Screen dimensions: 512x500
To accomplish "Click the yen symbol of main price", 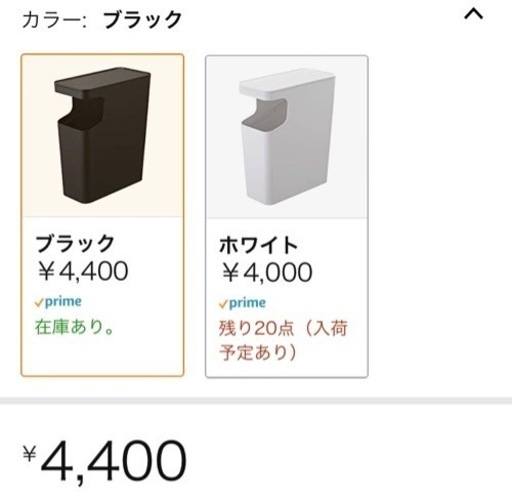I will (29, 454).
